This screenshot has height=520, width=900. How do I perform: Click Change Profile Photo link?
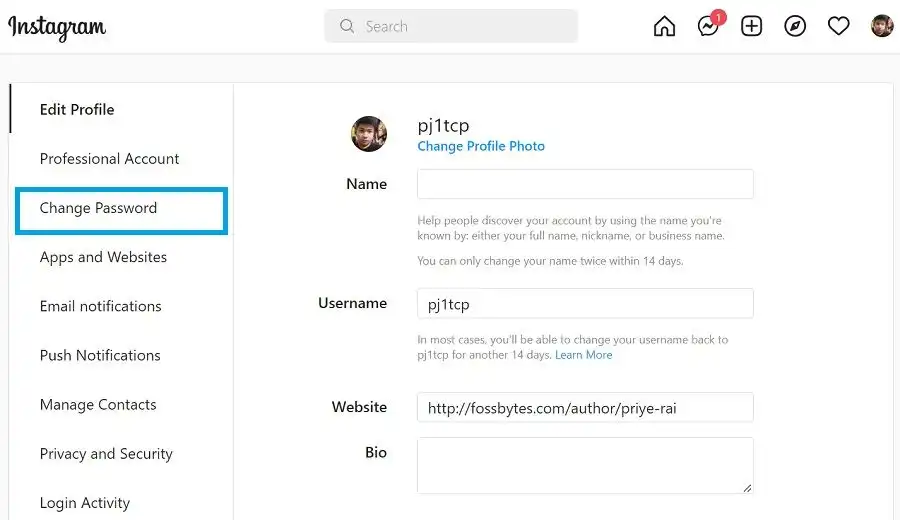[481, 146]
